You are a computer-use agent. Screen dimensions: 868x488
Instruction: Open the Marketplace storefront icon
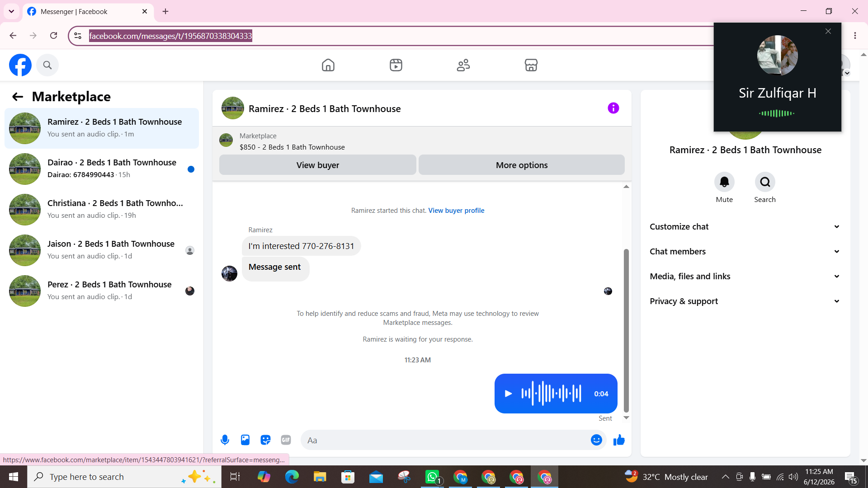pos(531,65)
